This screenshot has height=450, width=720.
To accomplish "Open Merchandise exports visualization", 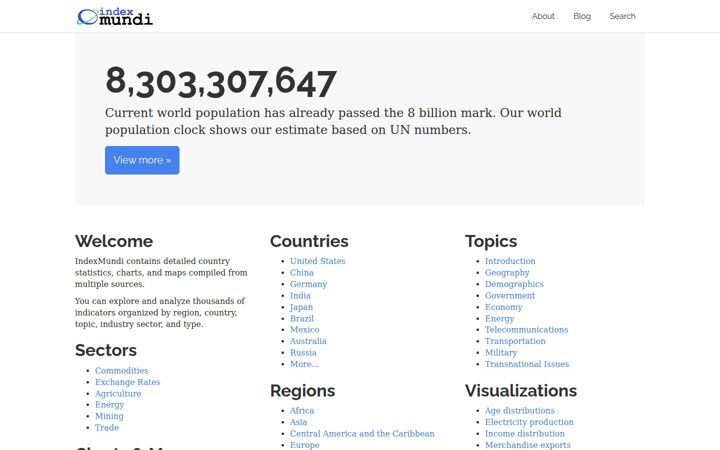I will click(528, 444).
